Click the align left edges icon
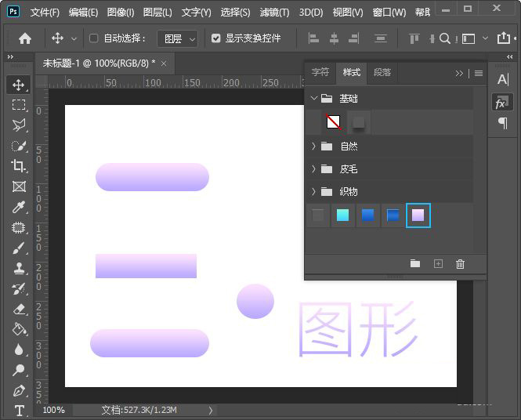The image size is (521, 420). (313, 38)
